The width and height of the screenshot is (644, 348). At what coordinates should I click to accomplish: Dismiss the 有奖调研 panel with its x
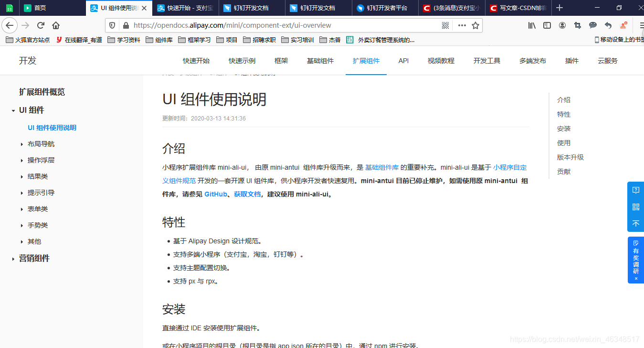click(635, 279)
